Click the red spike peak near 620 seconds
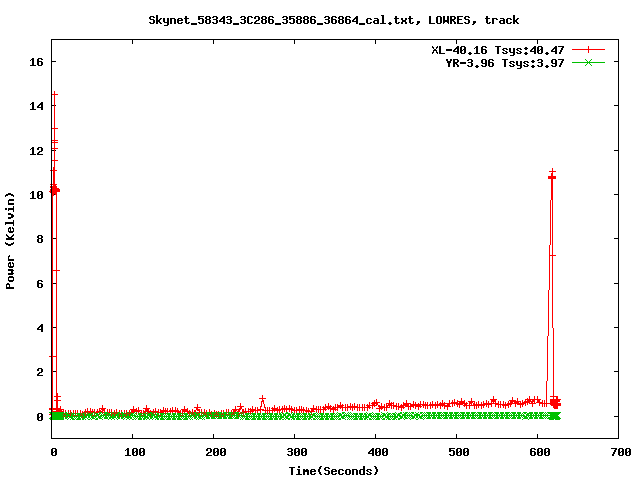 tap(552, 172)
